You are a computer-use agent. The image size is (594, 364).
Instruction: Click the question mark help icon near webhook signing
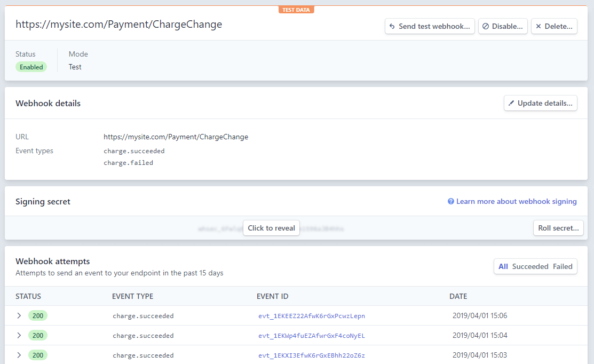click(x=450, y=201)
